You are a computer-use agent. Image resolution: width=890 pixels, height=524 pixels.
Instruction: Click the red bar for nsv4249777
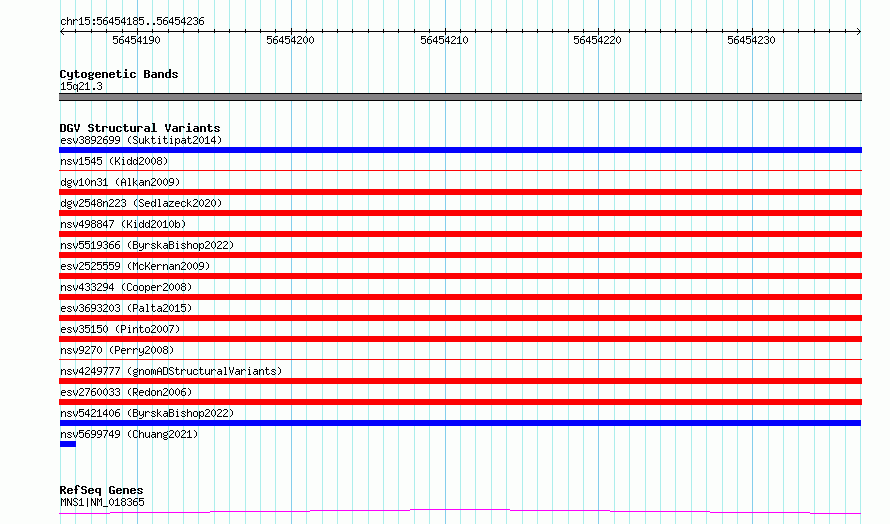click(460, 381)
